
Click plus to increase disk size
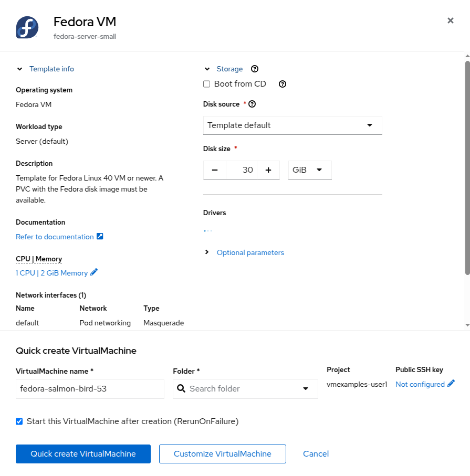[268, 170]
